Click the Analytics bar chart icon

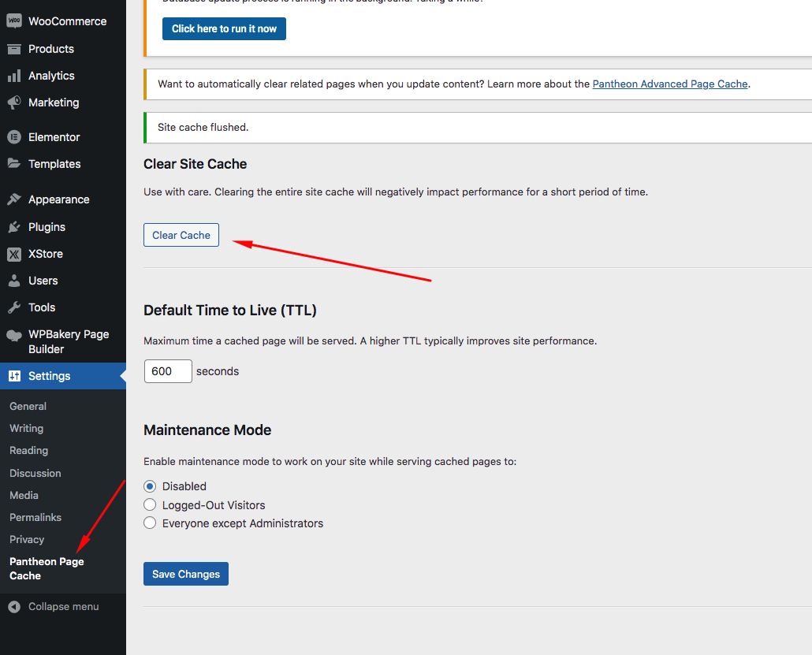[14, 76]
